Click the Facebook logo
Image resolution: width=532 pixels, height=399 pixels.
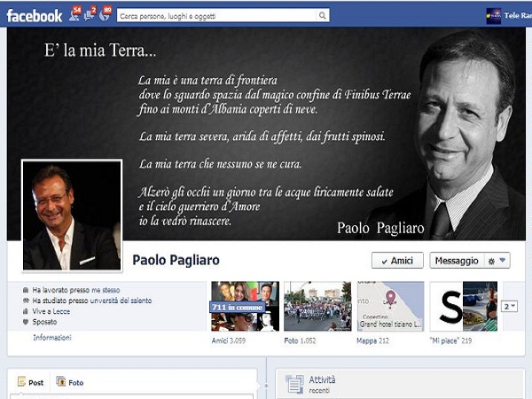[x=35, y=15]
